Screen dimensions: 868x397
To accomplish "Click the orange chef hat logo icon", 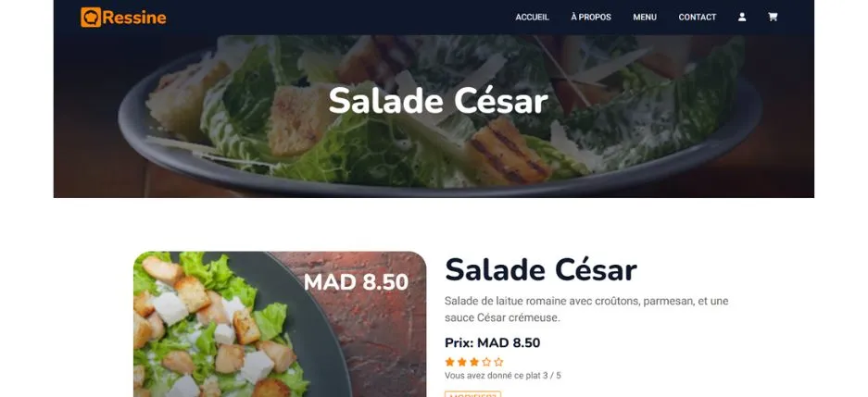I will (x=91, y=18).
